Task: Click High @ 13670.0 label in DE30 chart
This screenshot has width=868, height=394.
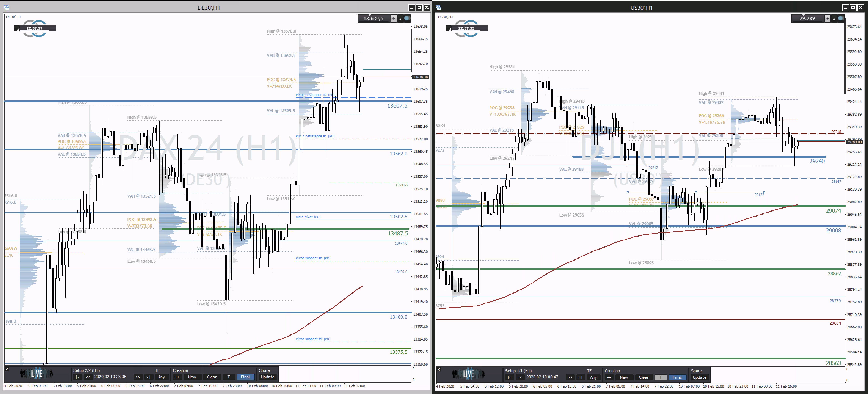Action: [x=281, y=31]
